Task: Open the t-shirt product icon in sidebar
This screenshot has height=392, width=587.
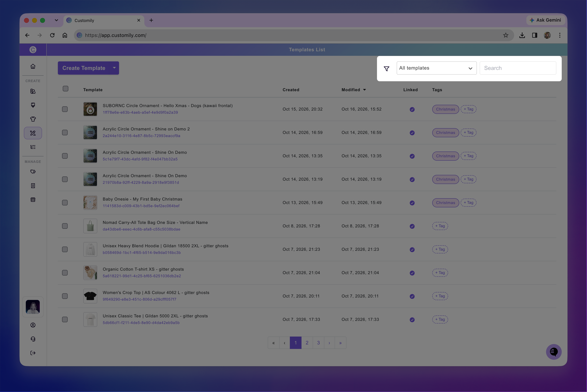Action: (33, 119)
